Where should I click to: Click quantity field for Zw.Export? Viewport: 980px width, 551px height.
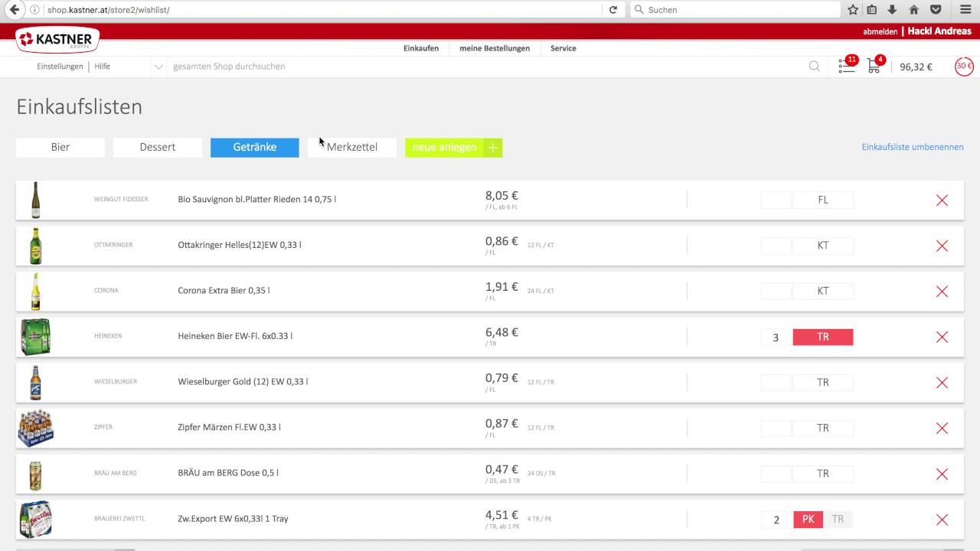click(776, 519)
